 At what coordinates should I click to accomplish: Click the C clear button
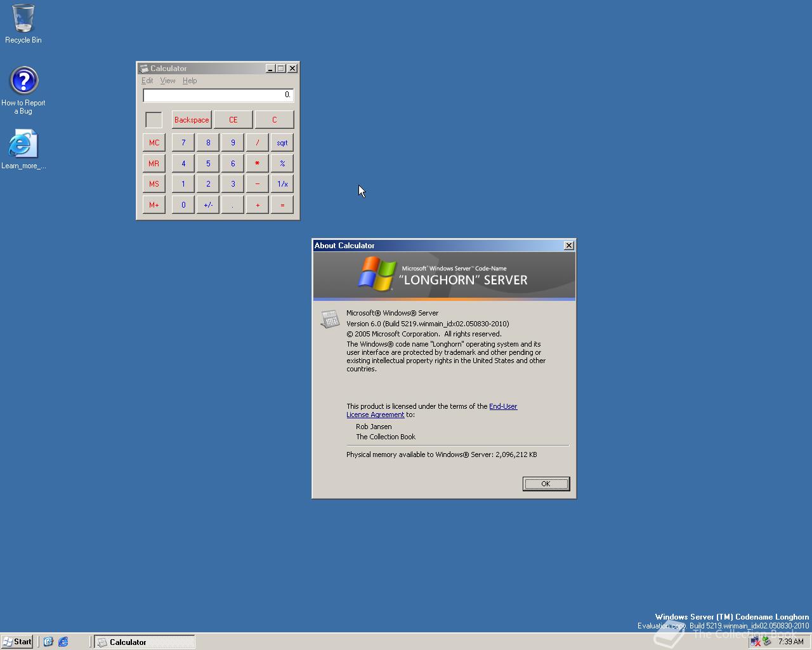click(274, 120)
